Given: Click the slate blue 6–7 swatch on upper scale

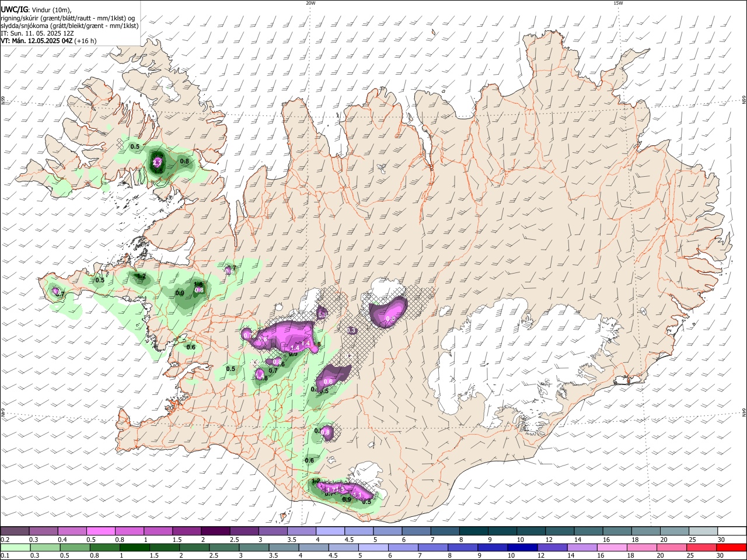Looking at the screenshot, I should pos(417,531).
